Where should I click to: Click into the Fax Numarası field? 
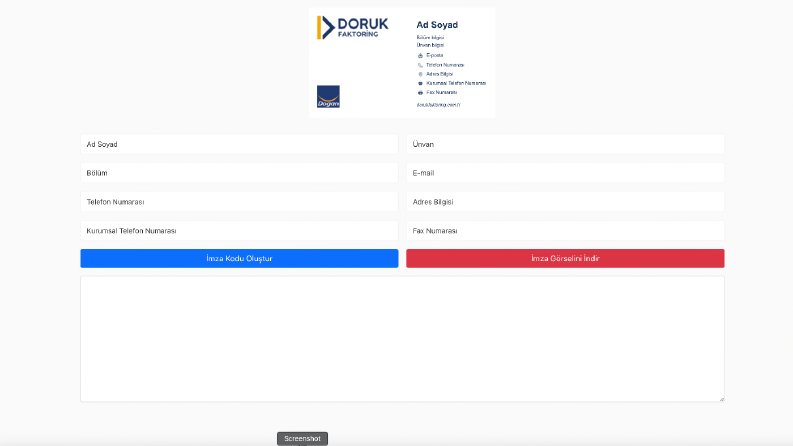click(x=565, y=231)
